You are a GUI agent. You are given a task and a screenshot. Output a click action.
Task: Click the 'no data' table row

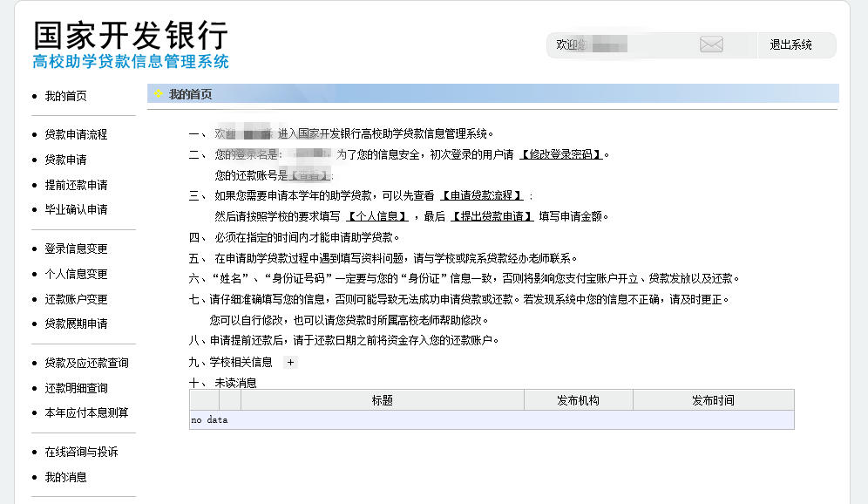pyautogui.click(x=492, y=419)
